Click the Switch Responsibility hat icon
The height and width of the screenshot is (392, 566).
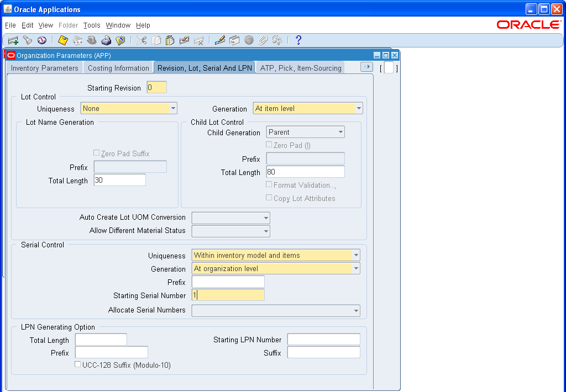coord(92,40)
